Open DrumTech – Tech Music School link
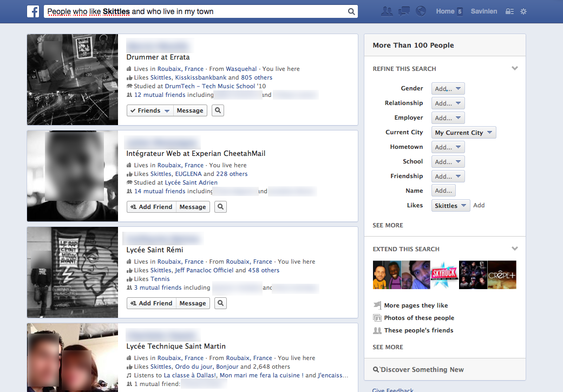Image resolution: width=563 pixels, height=392 pixels. 210,86
